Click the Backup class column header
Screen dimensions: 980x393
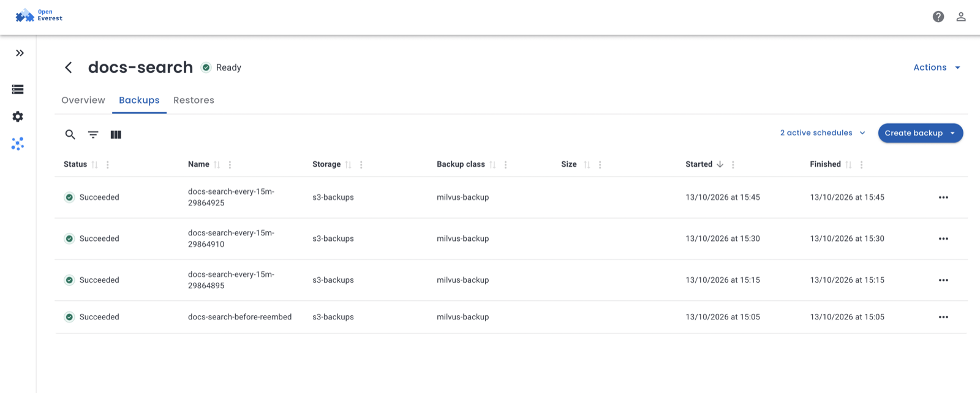461,164
